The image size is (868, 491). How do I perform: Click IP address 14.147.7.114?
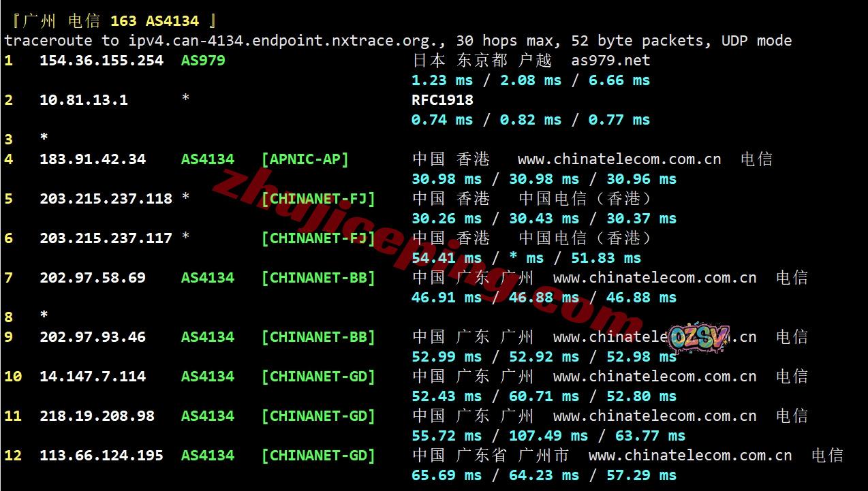coord(93,377)
